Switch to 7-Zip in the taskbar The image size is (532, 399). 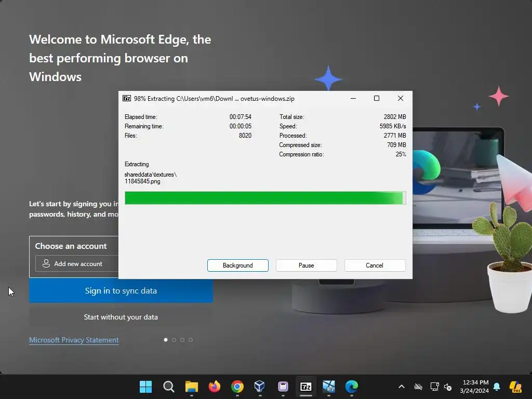point(305,387)
